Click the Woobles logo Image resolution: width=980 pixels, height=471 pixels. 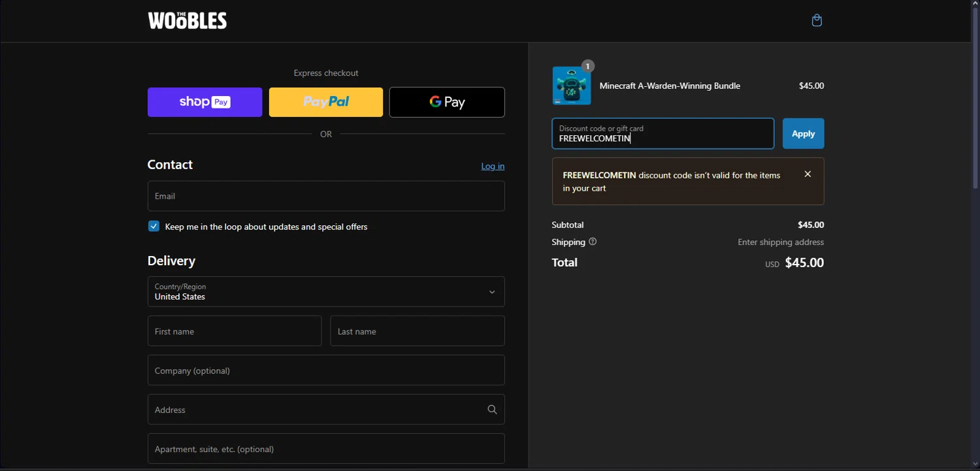(x=188, y=21)
